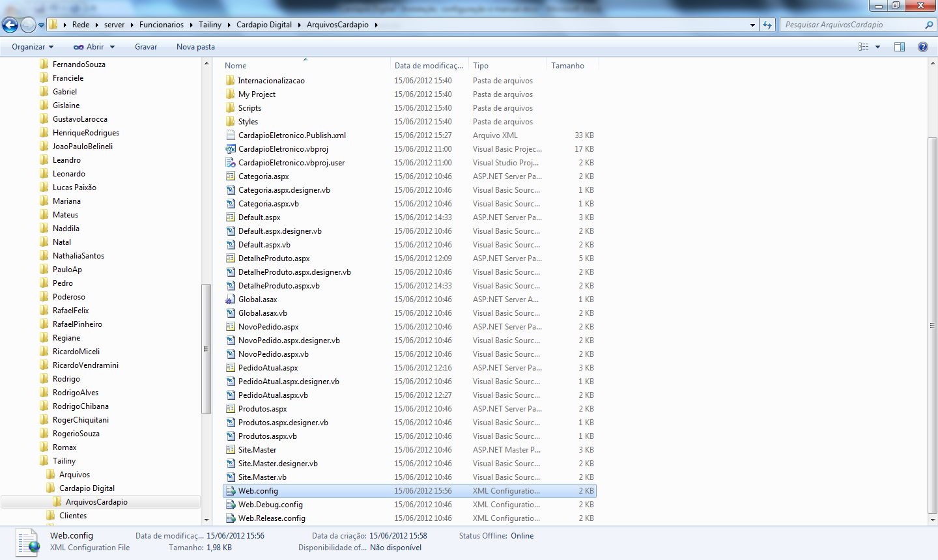Change the view with the view icon
This screenshot has height=560, width=938.
point(864,47)
